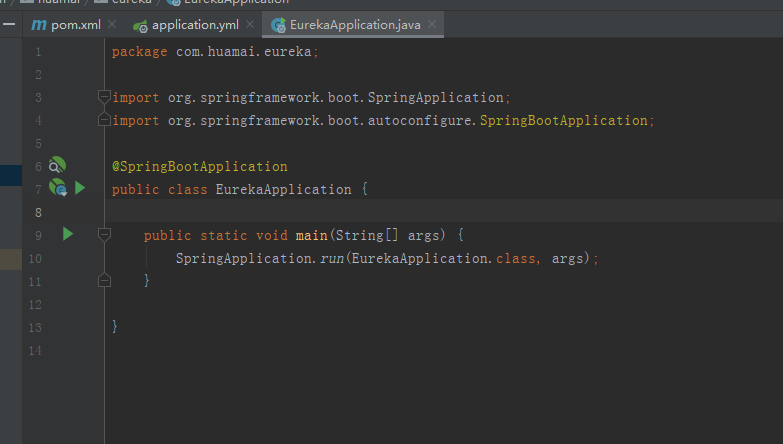Close the application.yml tab
The image size is (783, 444).
pyautogui.click(x=250, y=24)
